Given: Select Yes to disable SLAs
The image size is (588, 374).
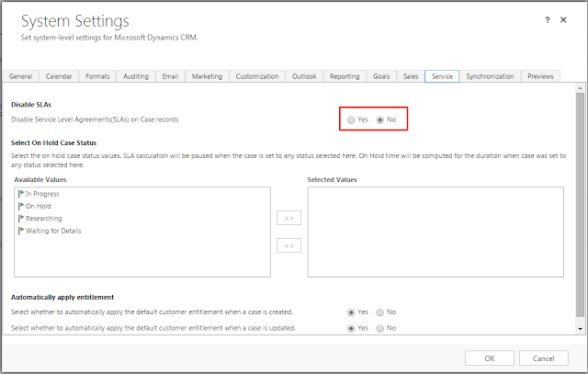Looking at the screenshot, I should click(x=351, y=119).
